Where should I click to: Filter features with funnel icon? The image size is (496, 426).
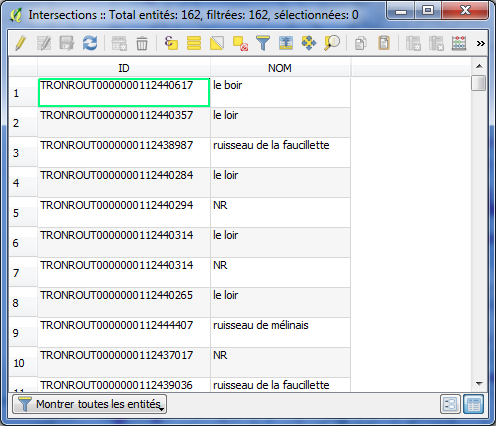point(263,43)
